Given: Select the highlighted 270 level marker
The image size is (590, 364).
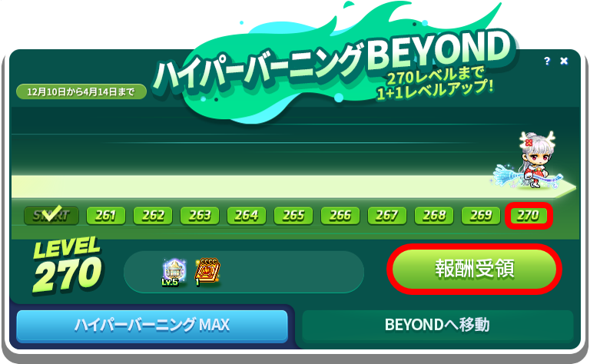Looking at the screenshot, I should tap(529, 216).
